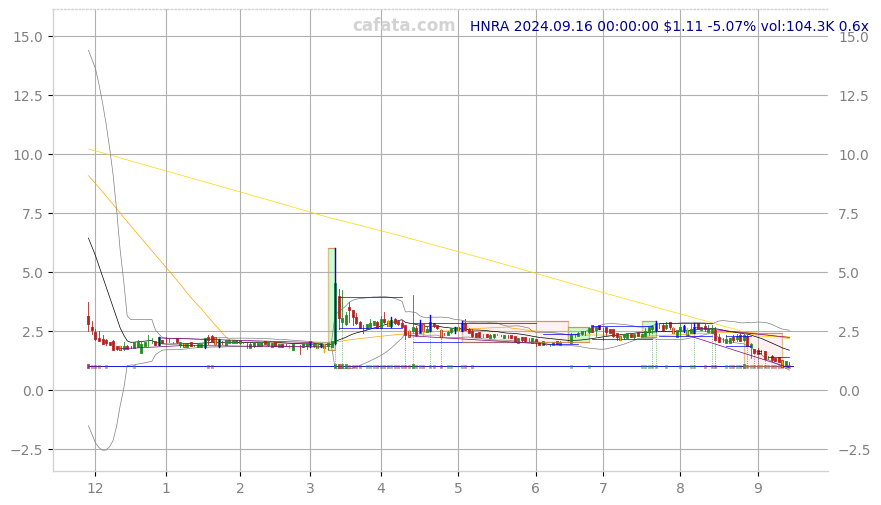Screen dimensions: 881x505
Task: Click the left axis label −2.5
Action: (x=26, y=450)
